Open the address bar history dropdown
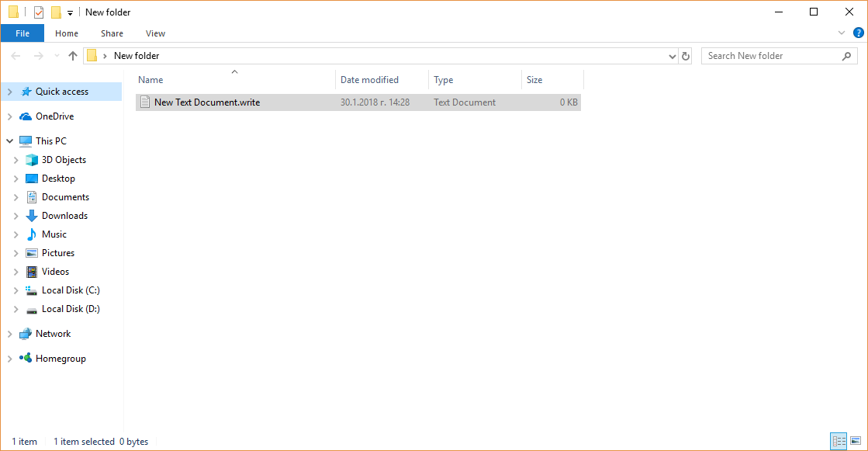 pos(673,56)
